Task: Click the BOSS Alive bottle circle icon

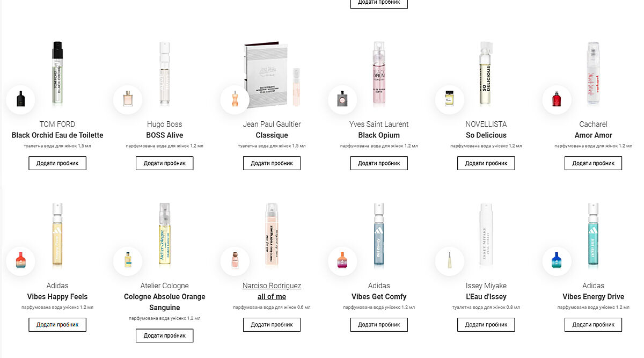Action: 128,99
